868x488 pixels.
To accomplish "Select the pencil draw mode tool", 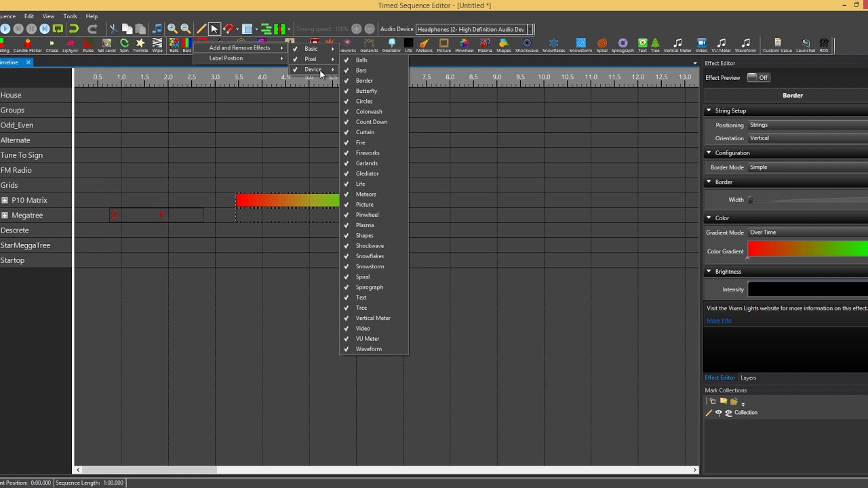I will 201,29.
